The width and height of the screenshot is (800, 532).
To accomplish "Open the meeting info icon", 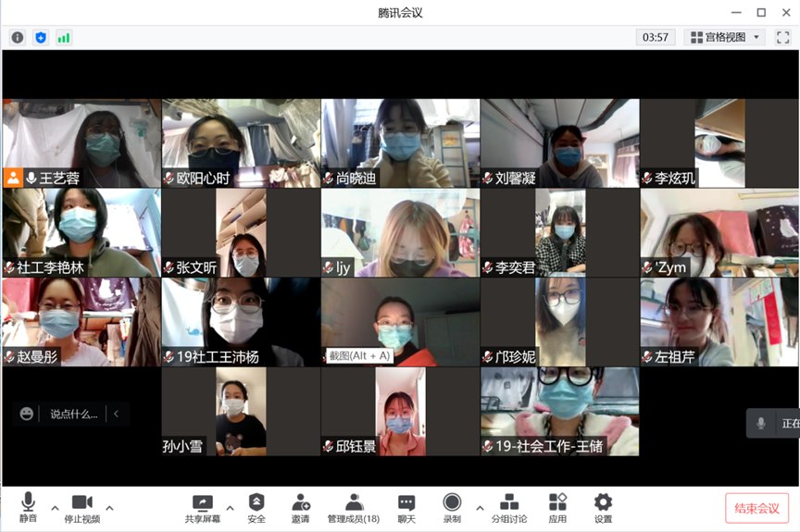I will tap(18, 37).
